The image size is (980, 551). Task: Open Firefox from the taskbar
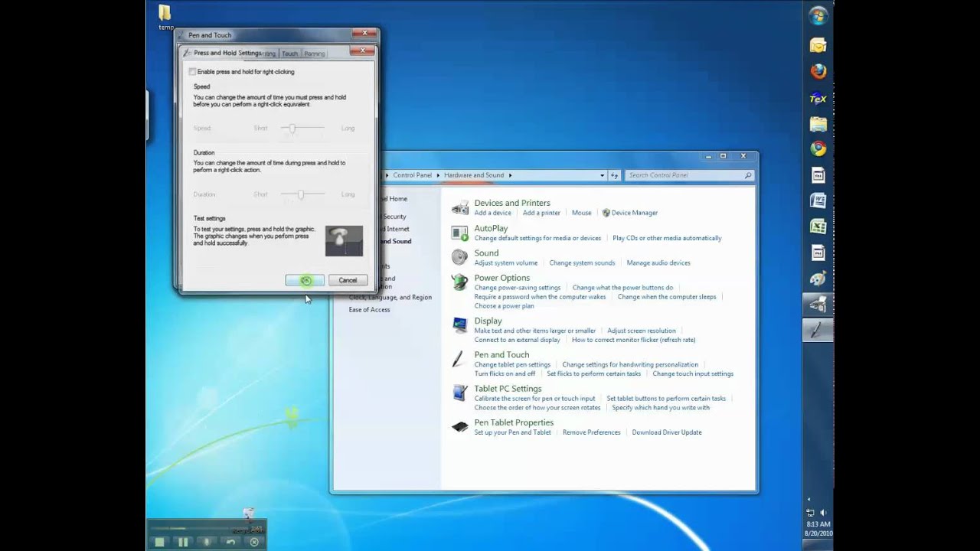pos(818,71)
